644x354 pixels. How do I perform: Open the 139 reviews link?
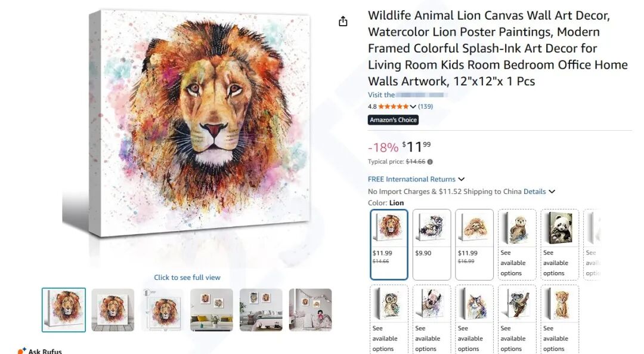425,107
